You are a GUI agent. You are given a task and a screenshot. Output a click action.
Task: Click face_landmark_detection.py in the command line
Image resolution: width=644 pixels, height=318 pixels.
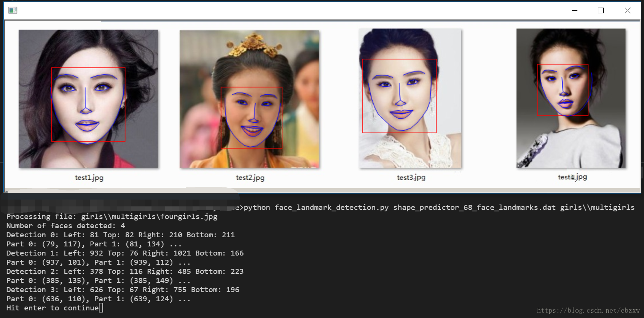[331, 208]
